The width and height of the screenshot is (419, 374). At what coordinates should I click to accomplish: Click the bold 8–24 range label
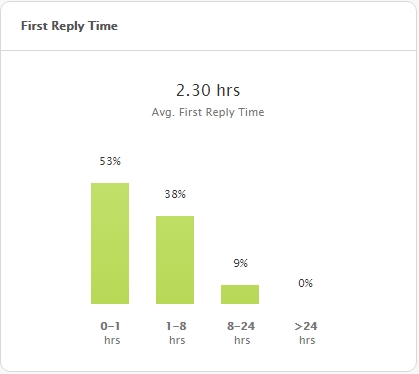coord(241,326)
